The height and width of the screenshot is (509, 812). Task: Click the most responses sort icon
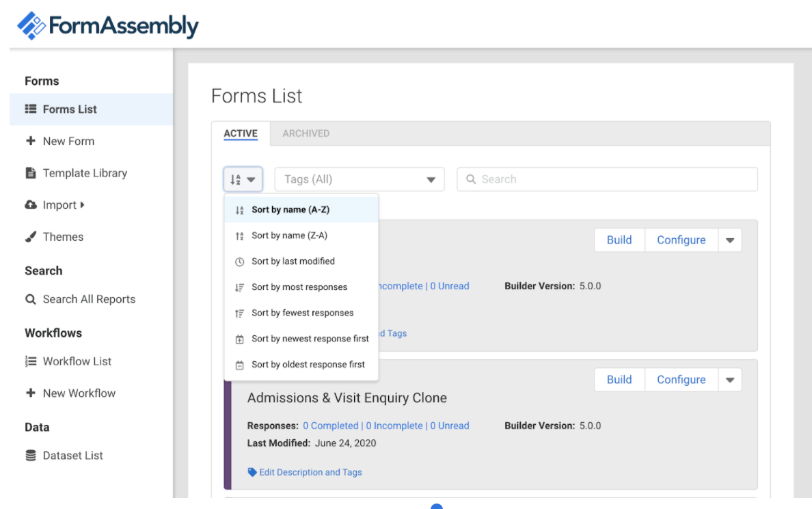tap(239, 287)
